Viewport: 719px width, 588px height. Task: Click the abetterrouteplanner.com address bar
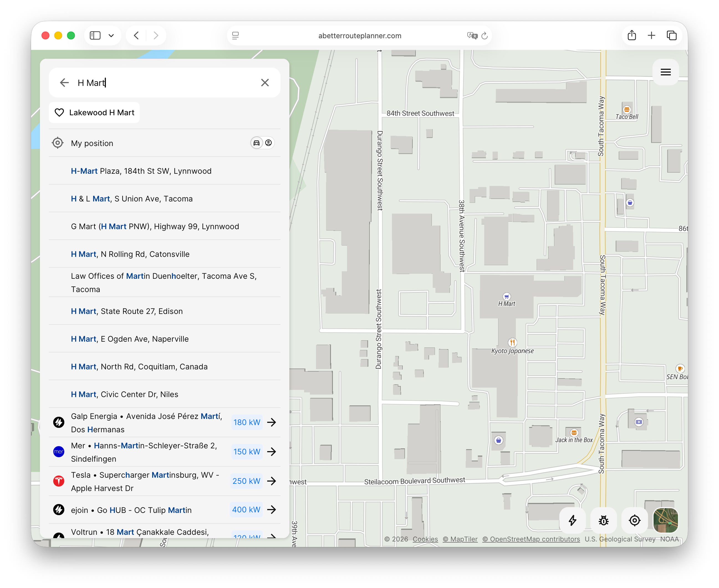pos(359,35)
